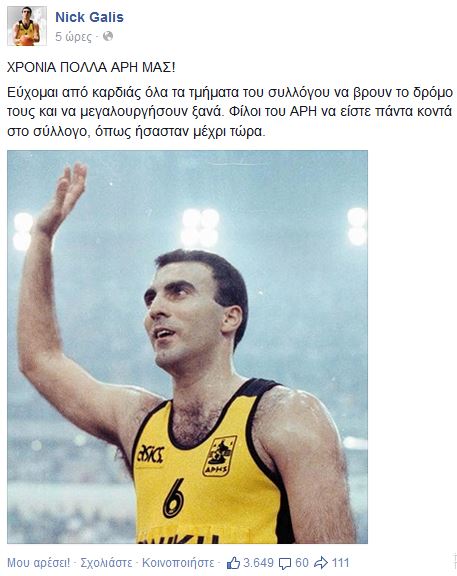Click the 'Μου αρέσει!' like link
This screenshot has height=576, width=457.
(39, 562)
